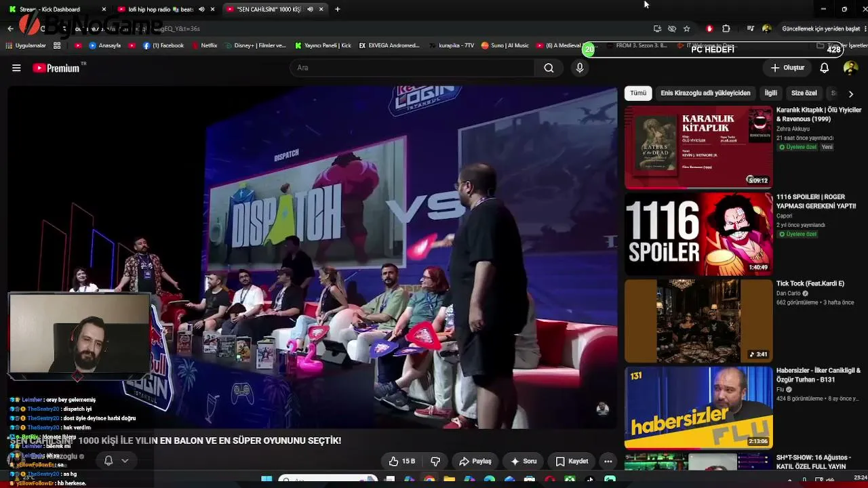Mute the SEN CAHİLSİNİ tab audio

pos(310,9)
